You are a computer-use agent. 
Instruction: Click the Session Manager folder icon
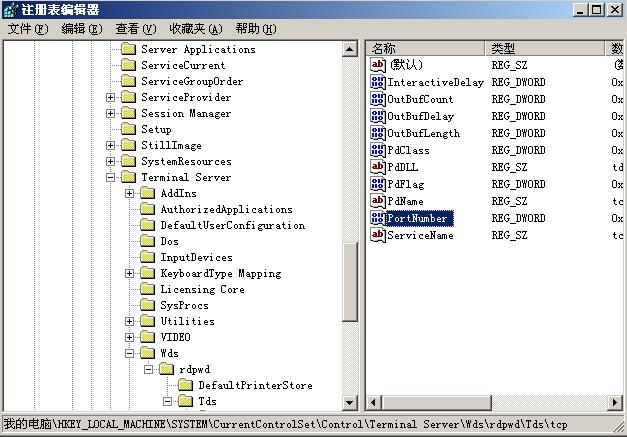[x=128, y=113]
